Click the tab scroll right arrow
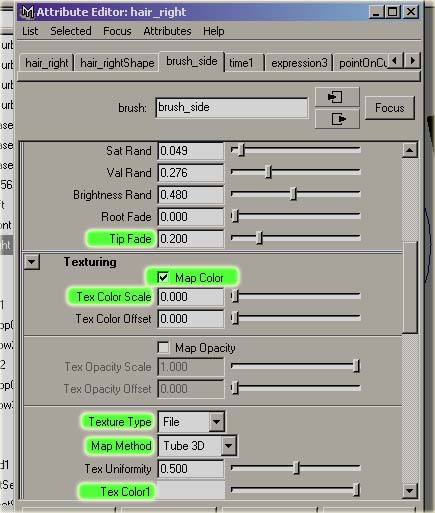435x513 pixels. tap(413, 61)
